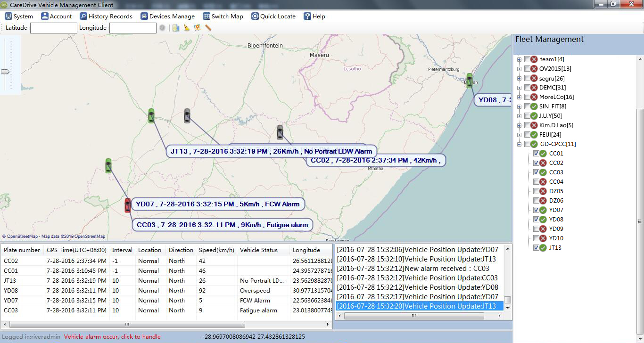The width and height of the screenshot is (644, 343).
Task: Click the Longitude input field
Action: [132, 28]
